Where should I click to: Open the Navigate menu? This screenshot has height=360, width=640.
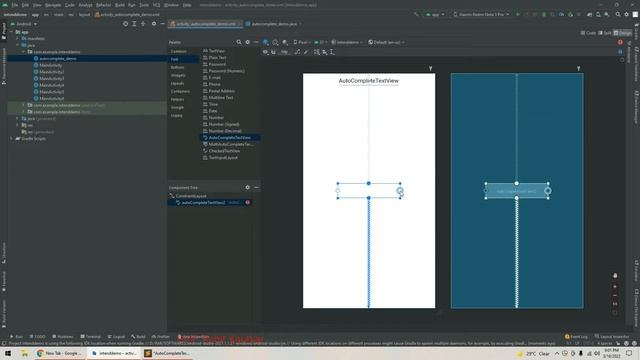point(53,5)
